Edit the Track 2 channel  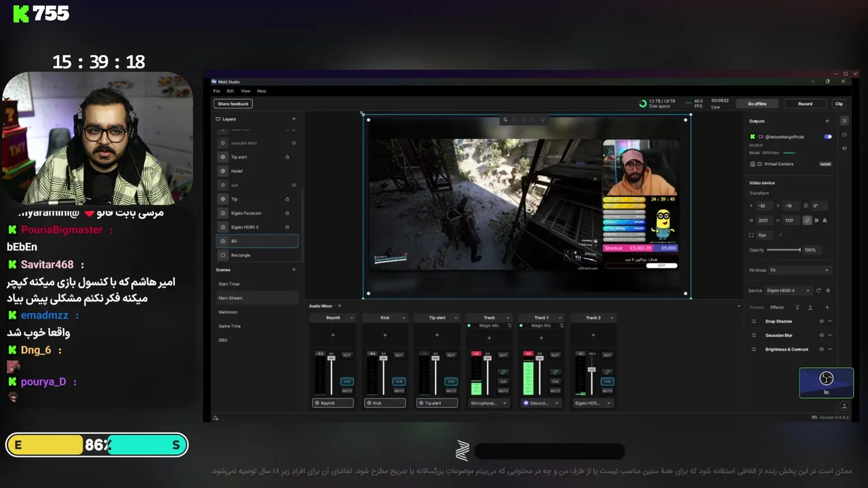(x=607, y=354)
